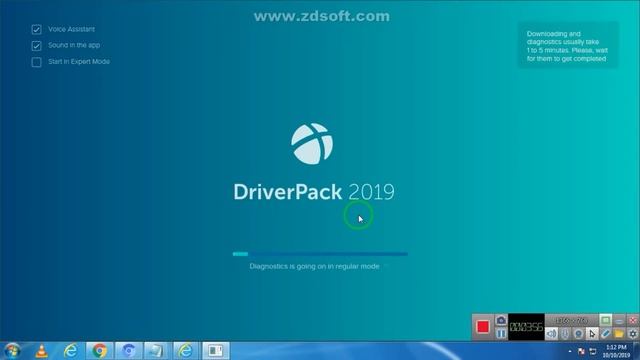Image resolution: width=640 pixels, height=360 pixels.
Task: Open the notepad taskbar window
Action: (157, 351)
